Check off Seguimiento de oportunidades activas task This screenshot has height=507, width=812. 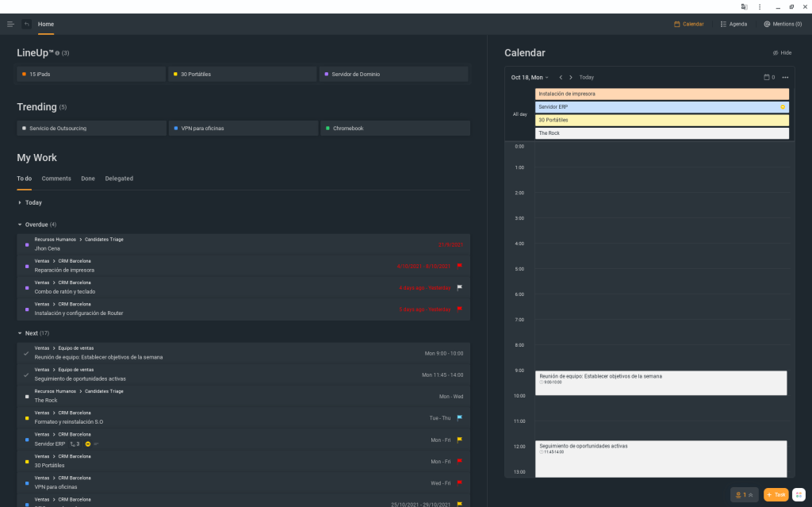26,374
